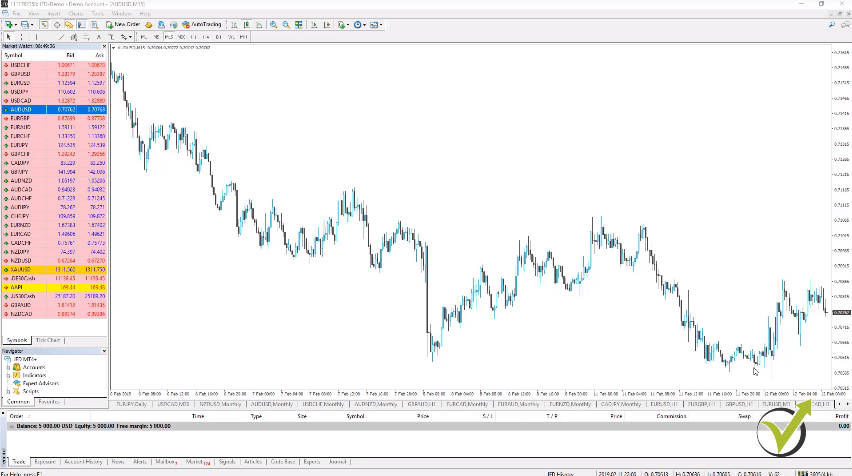The width and height of the screenshot is (852, 476).
Task: Toggle the Terminal window toolbar icon
Action: click(82, 24)
